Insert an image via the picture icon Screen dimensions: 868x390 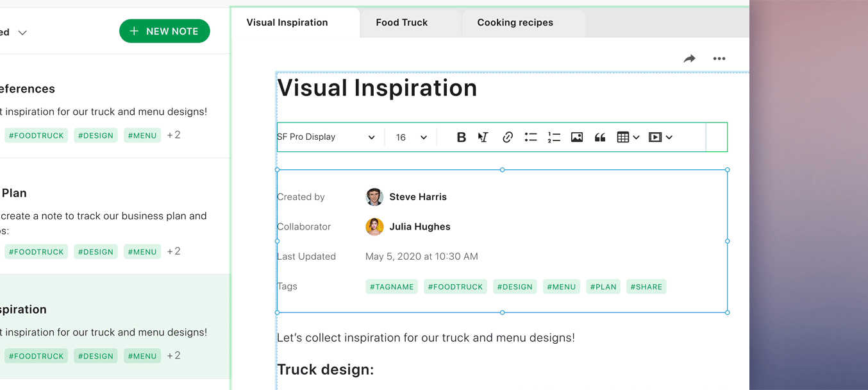577,137
